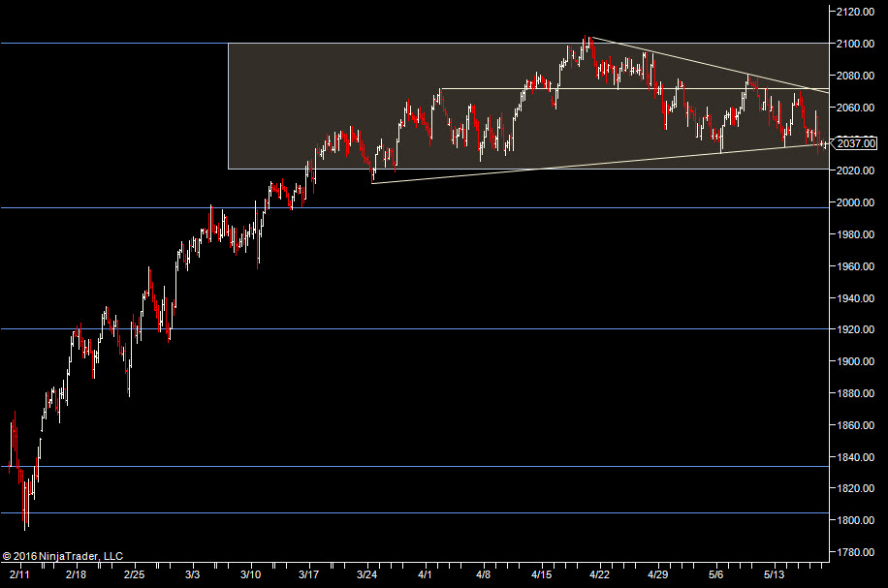
Task: Click the 2020.00 price axis label
Action: [x=855, y=170]
